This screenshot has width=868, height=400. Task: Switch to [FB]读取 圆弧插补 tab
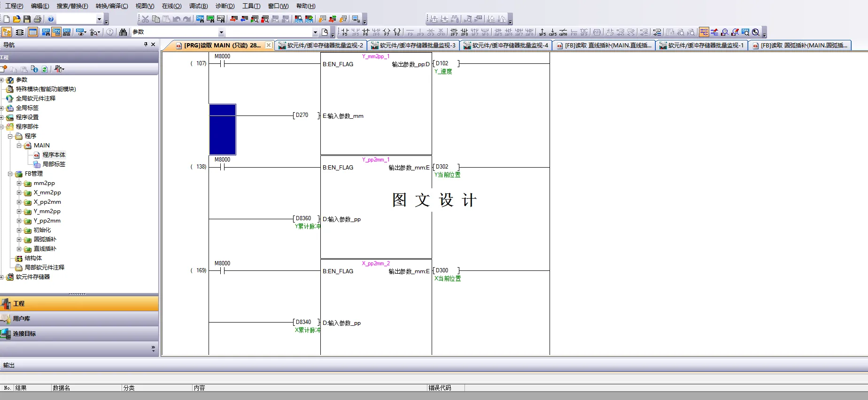pos(800,46)
